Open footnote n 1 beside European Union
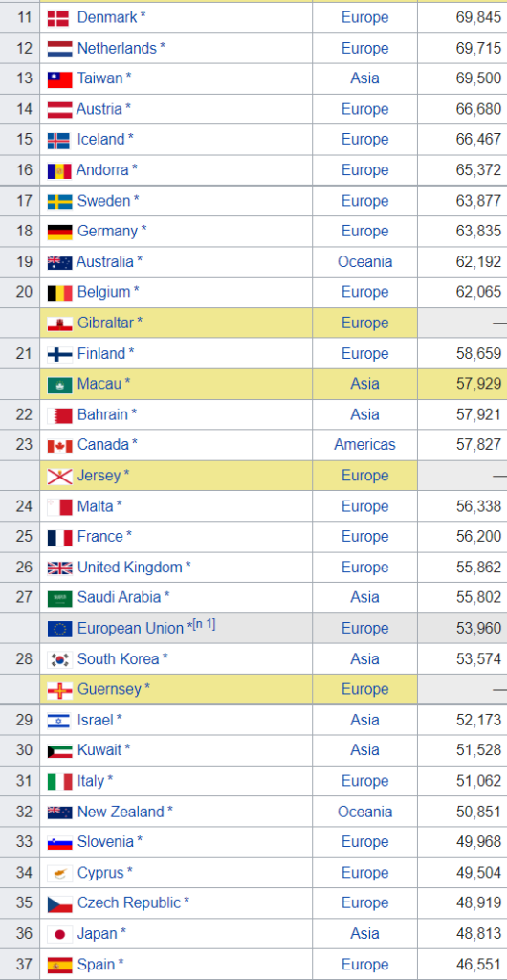The height and width of the screenshot is (980, 507). tap(204, 624)
